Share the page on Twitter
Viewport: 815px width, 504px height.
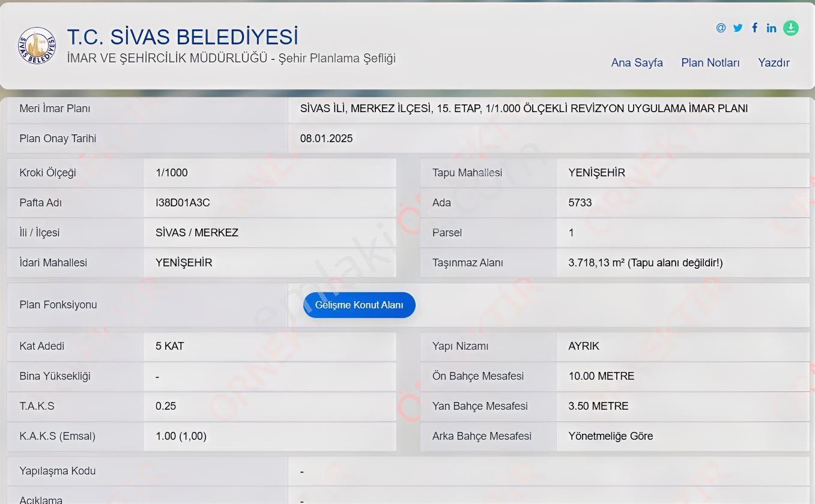click(x=738, y=28)
